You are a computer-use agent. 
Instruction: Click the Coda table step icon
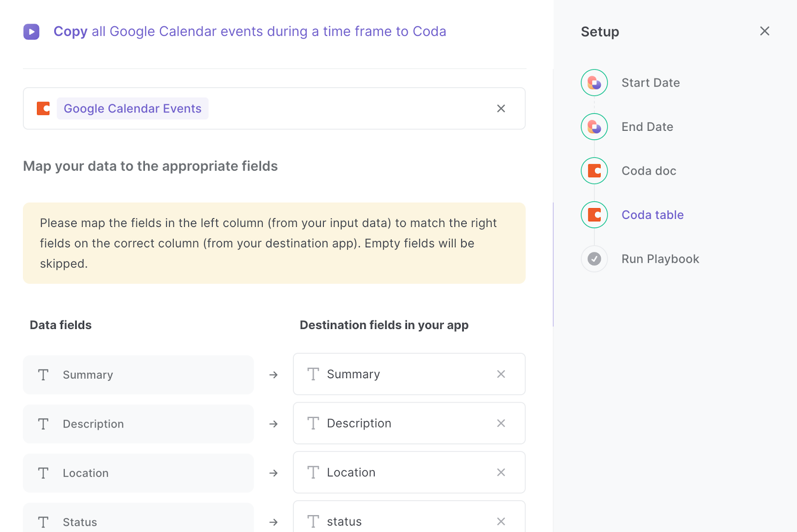(594, 215)
